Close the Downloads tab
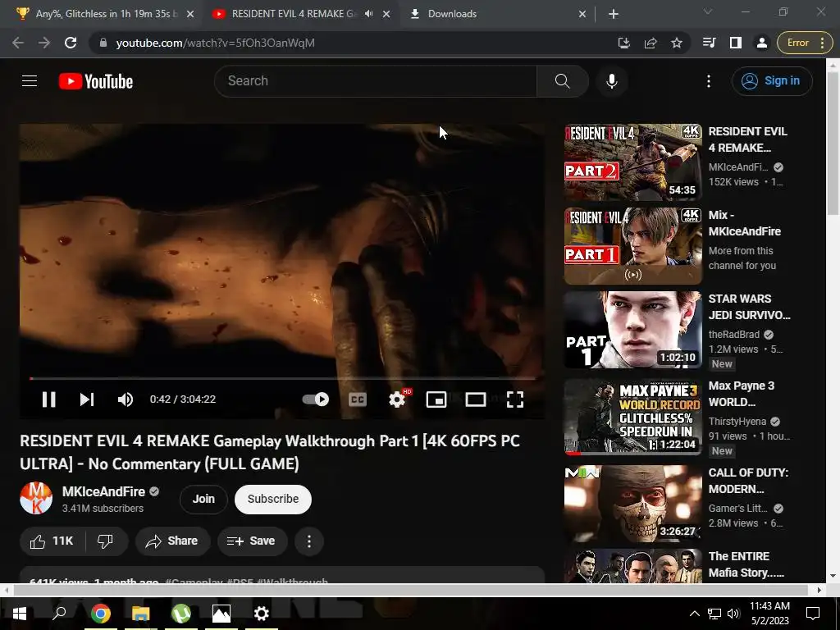This screenshot has width=840, height=630. coord(582,14)
